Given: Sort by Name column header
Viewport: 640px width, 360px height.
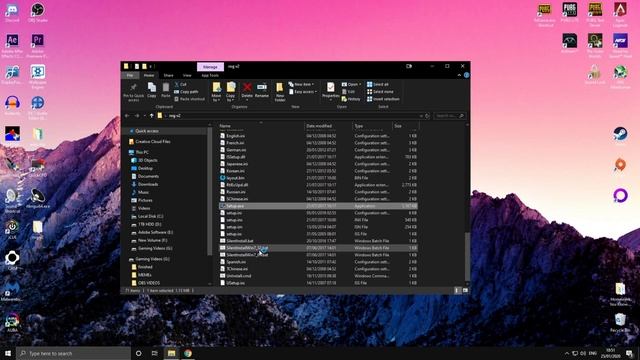Looking at the screenshot, I should [x=261, y=126].
